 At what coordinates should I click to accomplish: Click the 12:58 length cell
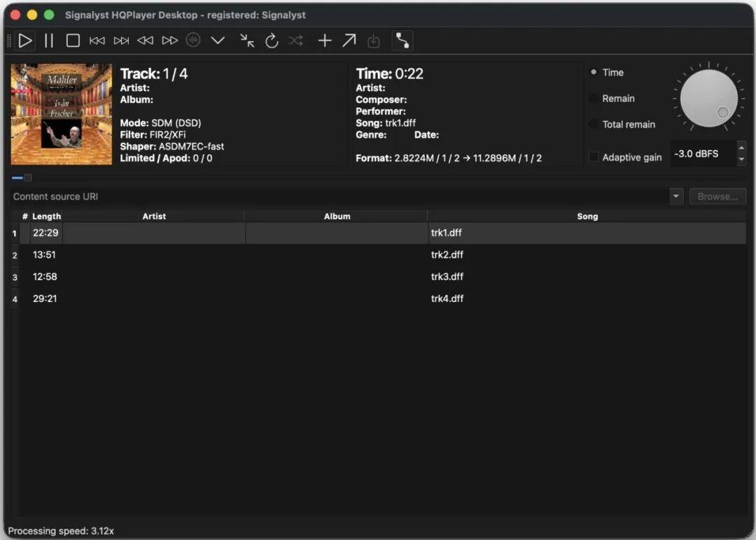(45, 277)
